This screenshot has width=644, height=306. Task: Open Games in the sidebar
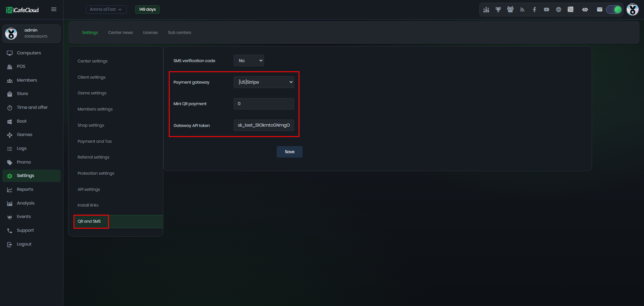click(x=32, y=135)
